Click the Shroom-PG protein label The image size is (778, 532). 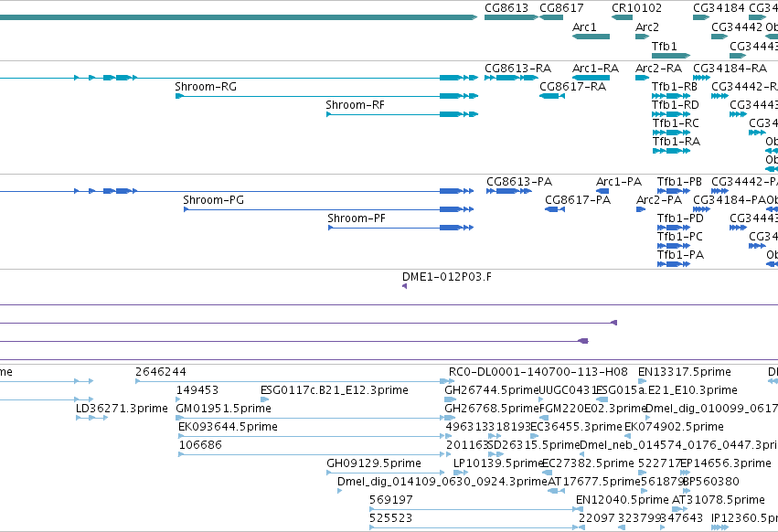click(x=213, y=200)
